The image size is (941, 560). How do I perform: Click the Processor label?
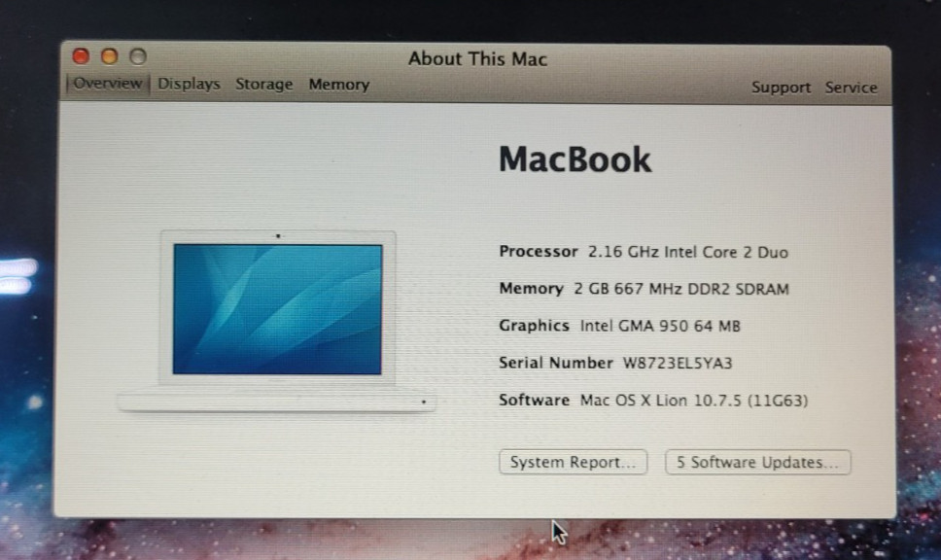(539, 252)
